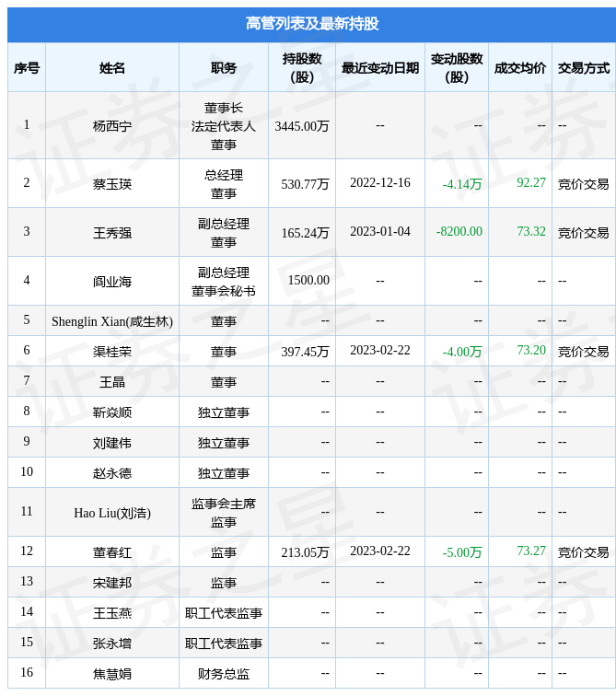Select the name Hao Liu(刘浩)
Image resolution: width=616 pixels, height=696 pixels.
(x=111, y=513)
